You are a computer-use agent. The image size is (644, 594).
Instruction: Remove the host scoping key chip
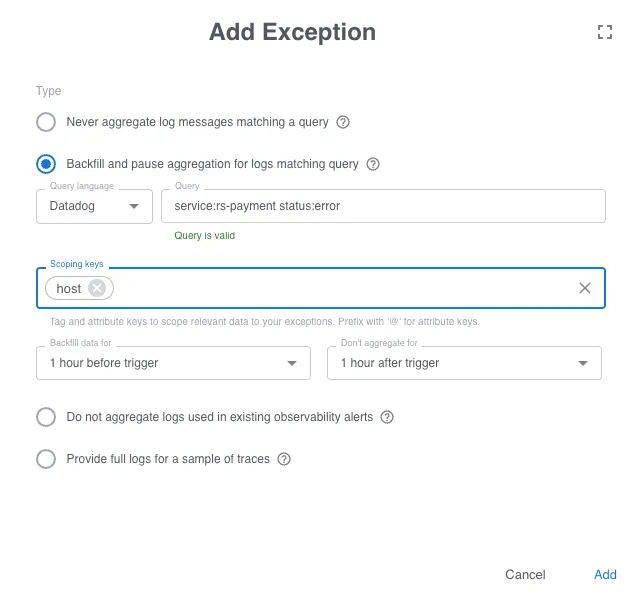97,288
